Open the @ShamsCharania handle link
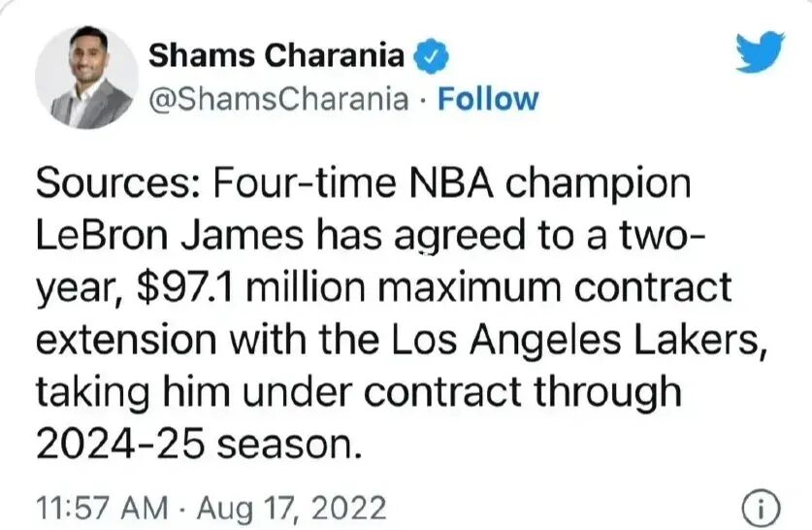The height and width of the screenshot is (530, 812). click(x=278, y=99)
